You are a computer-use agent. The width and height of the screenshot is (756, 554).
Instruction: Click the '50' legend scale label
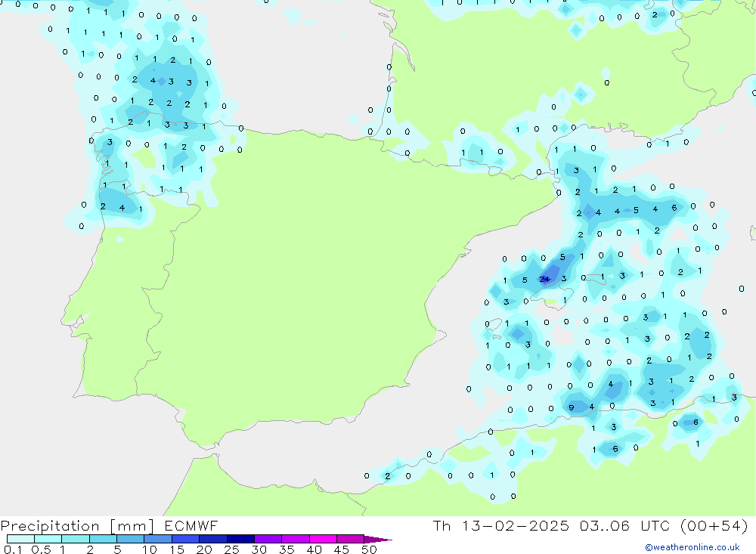[x=370, y=549]
